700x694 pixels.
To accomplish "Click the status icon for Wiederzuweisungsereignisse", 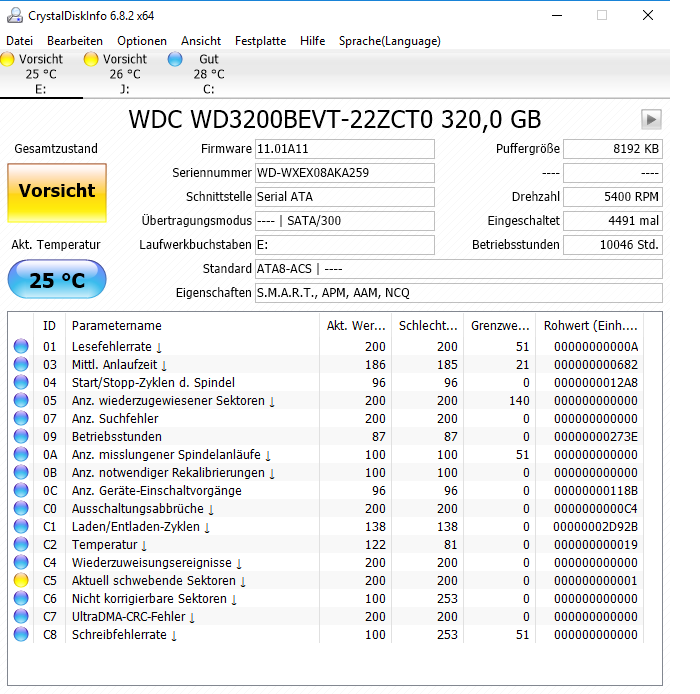I will pyautogui.click(x=21, y=562).
